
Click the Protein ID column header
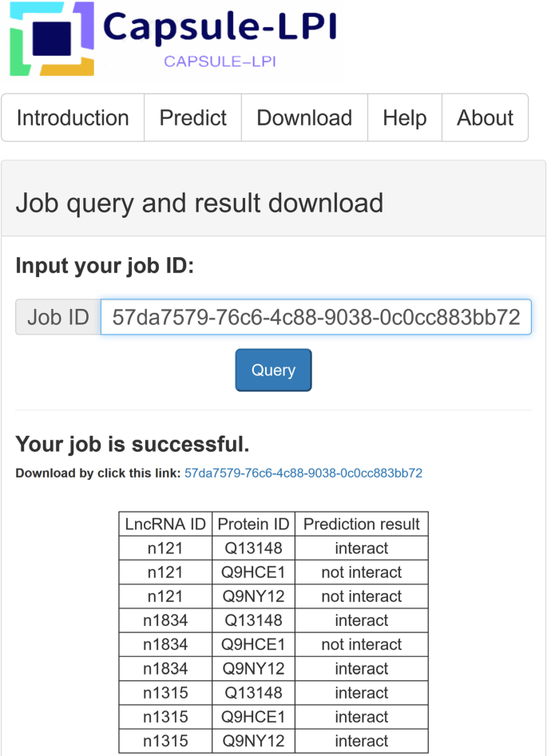tap(253, 524)
